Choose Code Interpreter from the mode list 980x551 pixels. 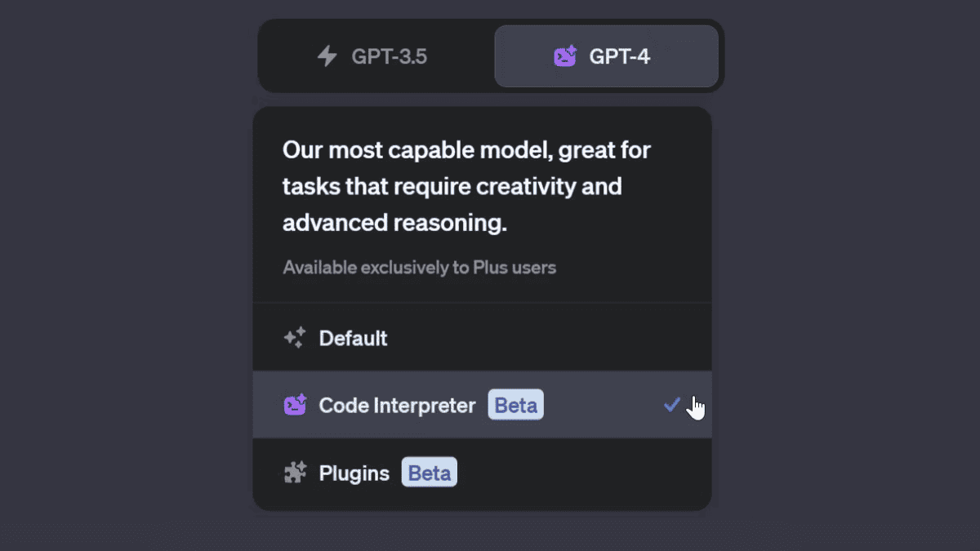coord(397,405)
